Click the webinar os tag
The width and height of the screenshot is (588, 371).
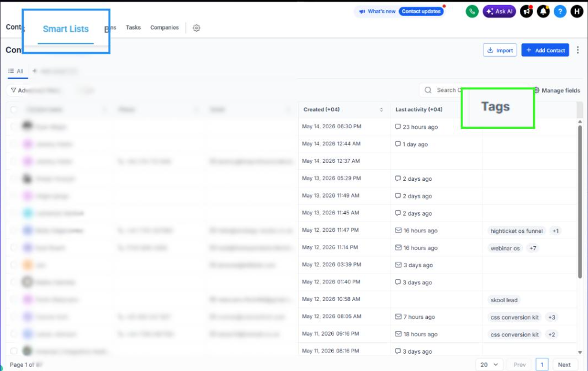click(x=505, y=248)
